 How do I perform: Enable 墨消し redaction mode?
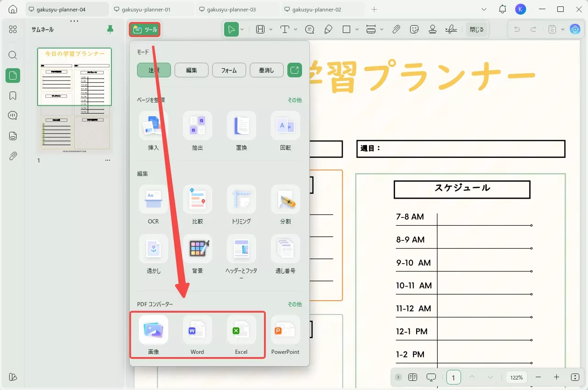coord(266,70)
